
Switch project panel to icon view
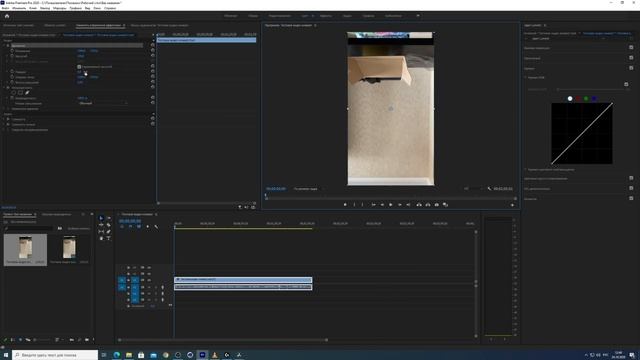[20, 340]
